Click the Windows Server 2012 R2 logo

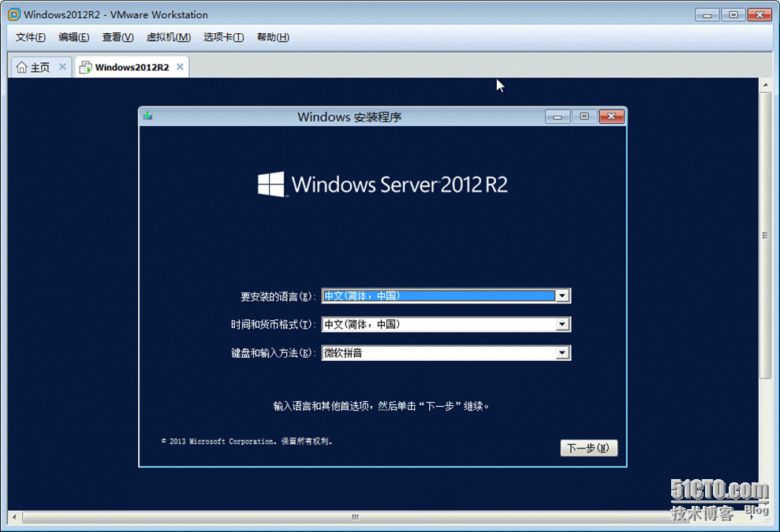[x=383, y=184]
